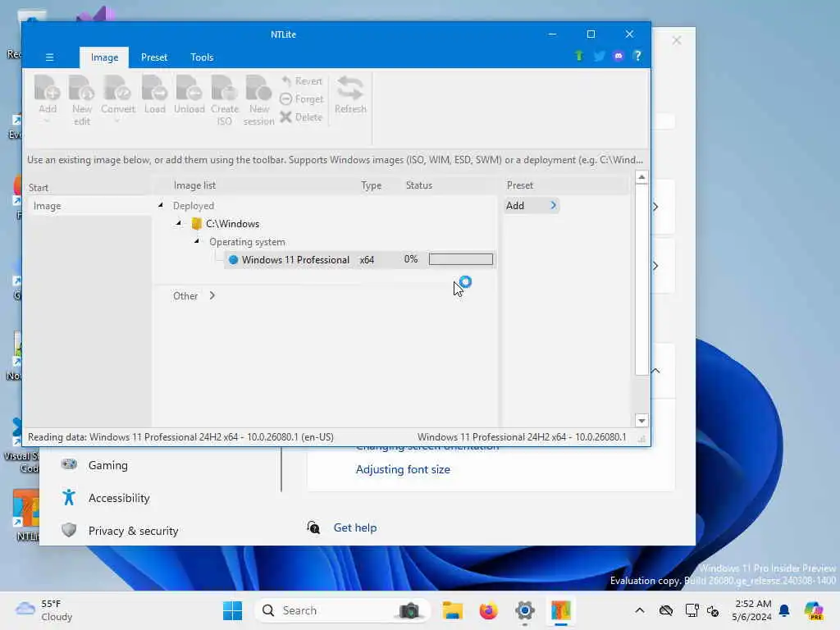Image resolution: width=840 pixels, height=630 pixels.
Task: Collapse the Settings section chevron up arrow
Action: point(655,371)
